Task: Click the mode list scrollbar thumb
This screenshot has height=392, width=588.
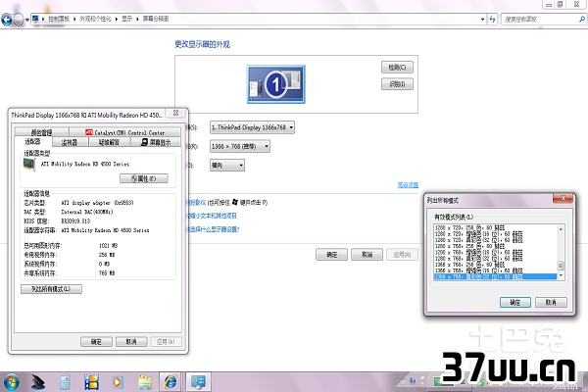Action: (561, 266)
